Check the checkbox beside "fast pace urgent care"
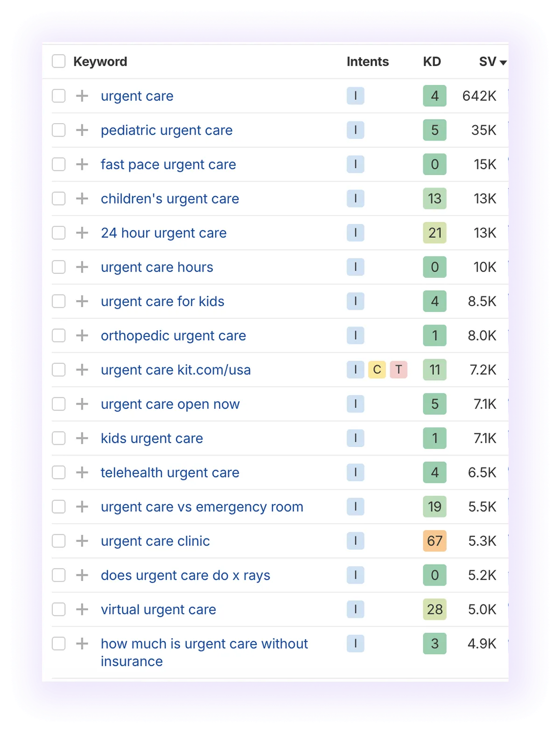 [x=59, y=164]
